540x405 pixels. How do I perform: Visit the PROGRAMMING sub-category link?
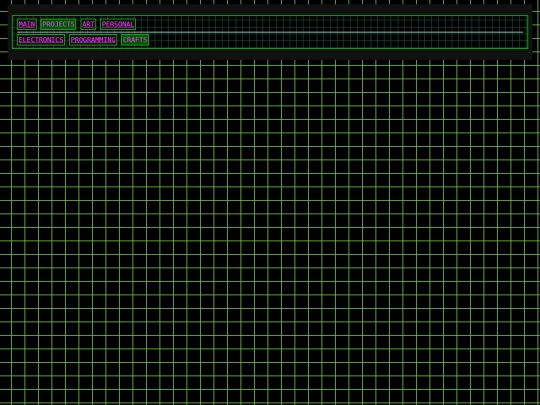pyautogui.click(x=93, y=40)
